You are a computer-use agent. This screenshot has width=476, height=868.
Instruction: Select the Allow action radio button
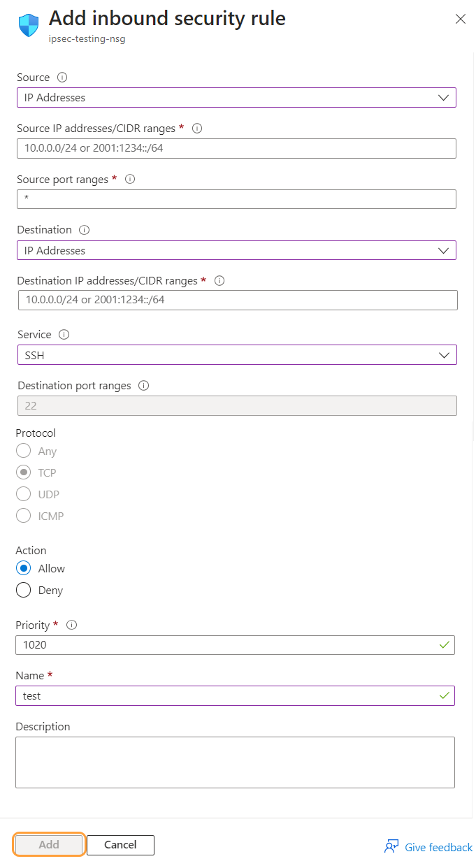(x=23, y=568)
